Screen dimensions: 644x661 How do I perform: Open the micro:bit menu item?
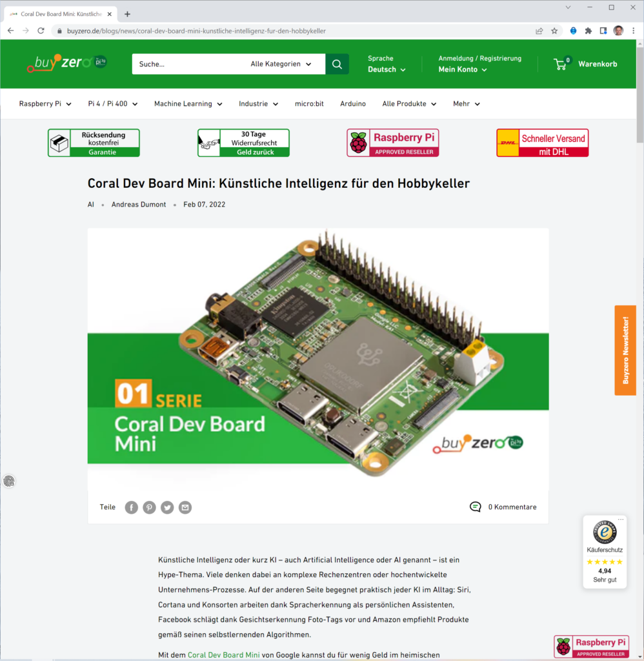coord(309,104)
